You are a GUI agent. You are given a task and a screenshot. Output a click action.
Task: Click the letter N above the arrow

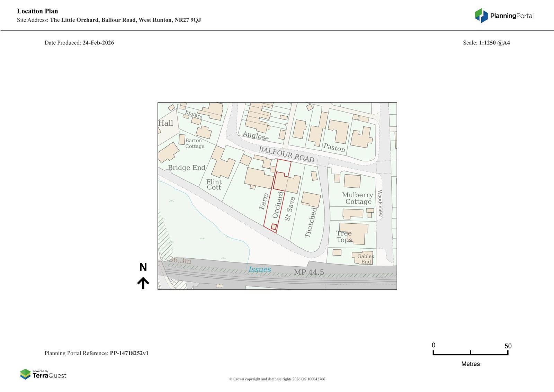point(143,267)
